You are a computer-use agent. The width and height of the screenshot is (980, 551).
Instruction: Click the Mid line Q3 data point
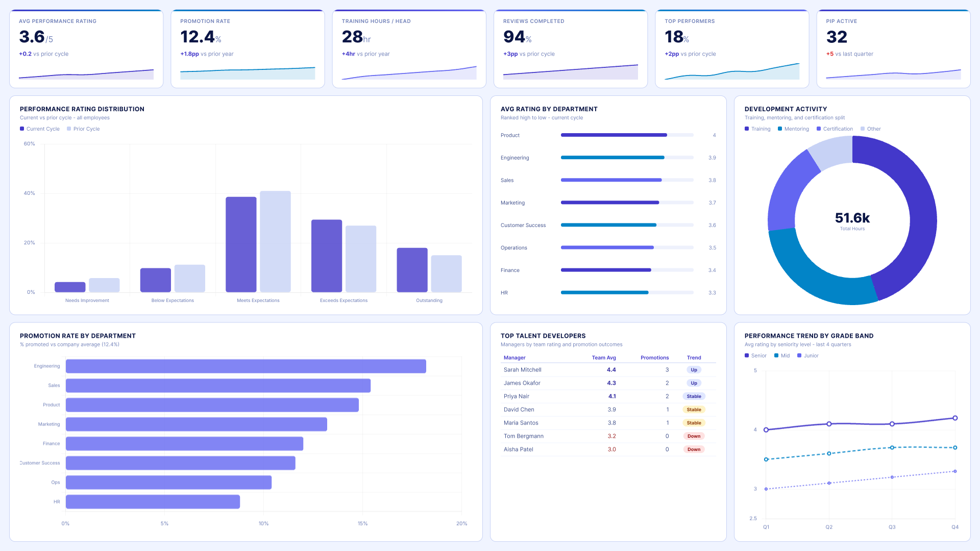[892, 447]
